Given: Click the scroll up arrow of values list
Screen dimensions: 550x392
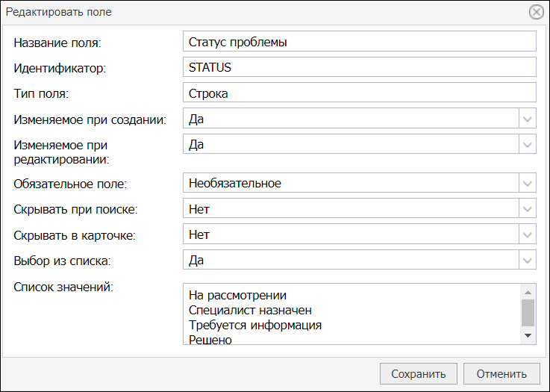Looking at the screenshot, I should tap(528, 292).
